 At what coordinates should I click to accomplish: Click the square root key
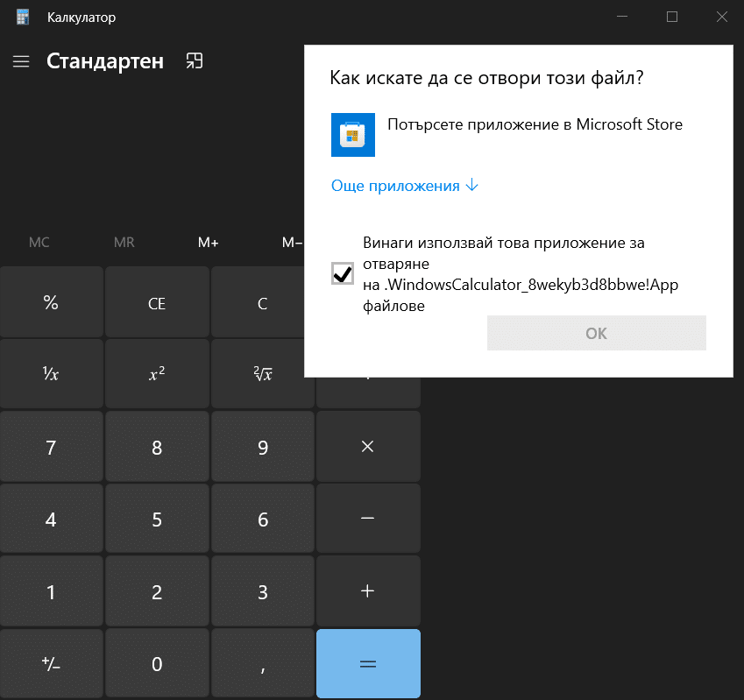point(262,374)
